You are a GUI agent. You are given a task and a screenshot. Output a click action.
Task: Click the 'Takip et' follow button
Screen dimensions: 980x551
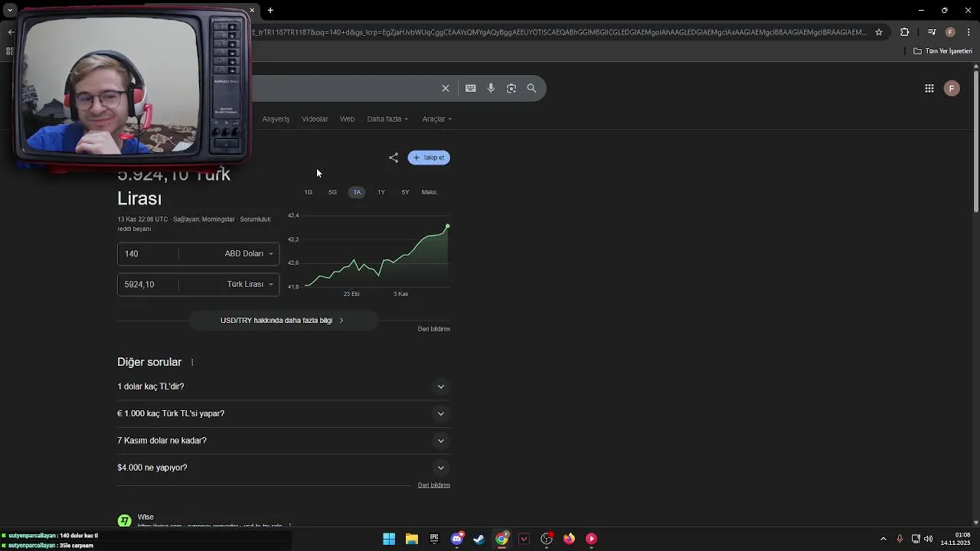[x=429, y=158]
